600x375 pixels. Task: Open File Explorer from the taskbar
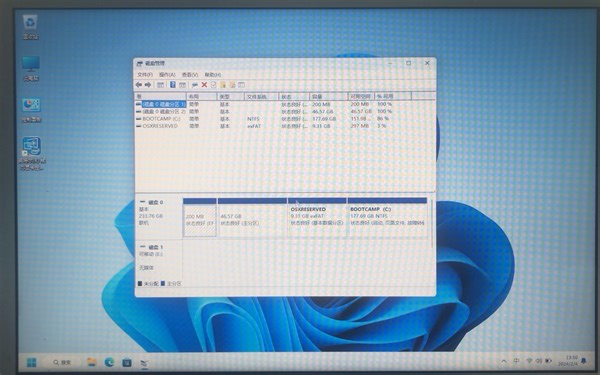[91, 362]
